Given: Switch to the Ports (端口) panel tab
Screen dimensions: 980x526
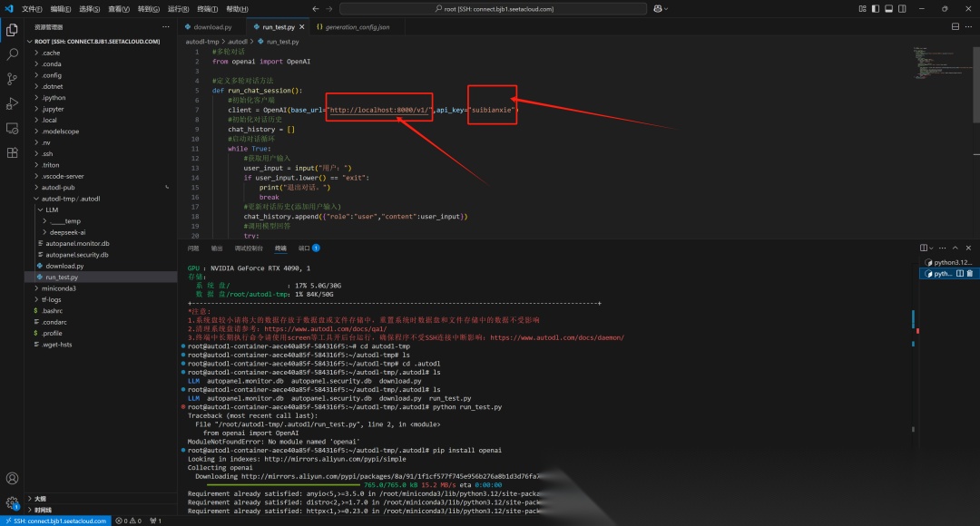Looking at the screenshot, I should click(x=309, y=248).
